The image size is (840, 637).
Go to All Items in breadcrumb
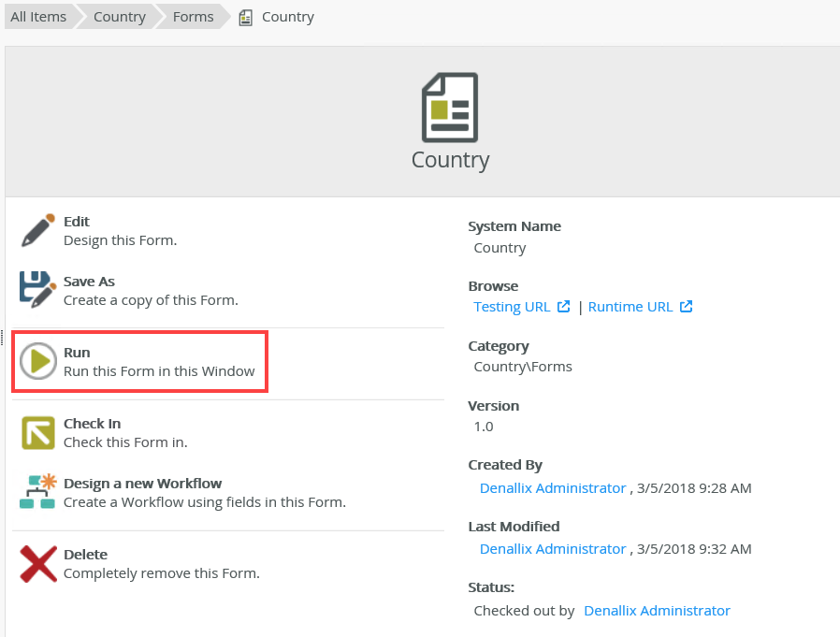(38, 17)
